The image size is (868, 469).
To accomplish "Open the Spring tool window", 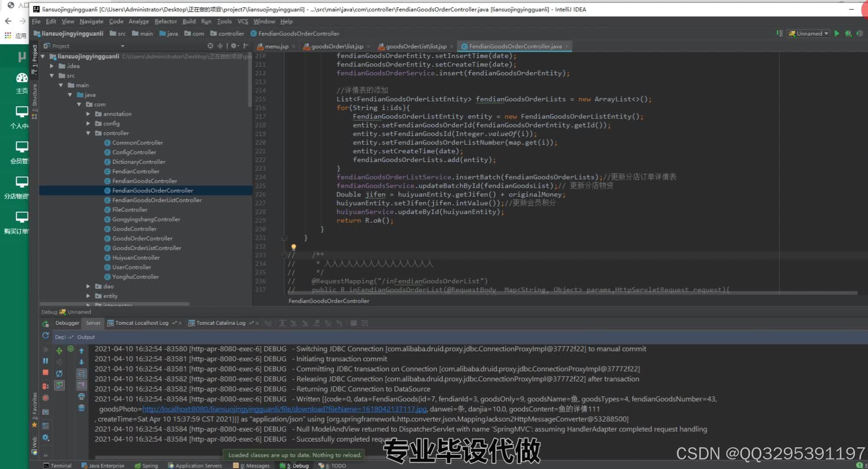I will pyautogui.click(x=146, y=466).
